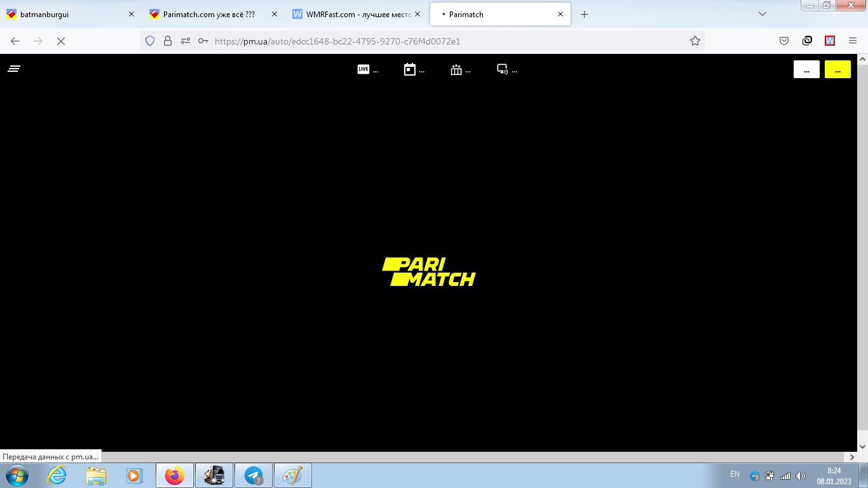Open the tracking protection shield icon

click(150, 41)
